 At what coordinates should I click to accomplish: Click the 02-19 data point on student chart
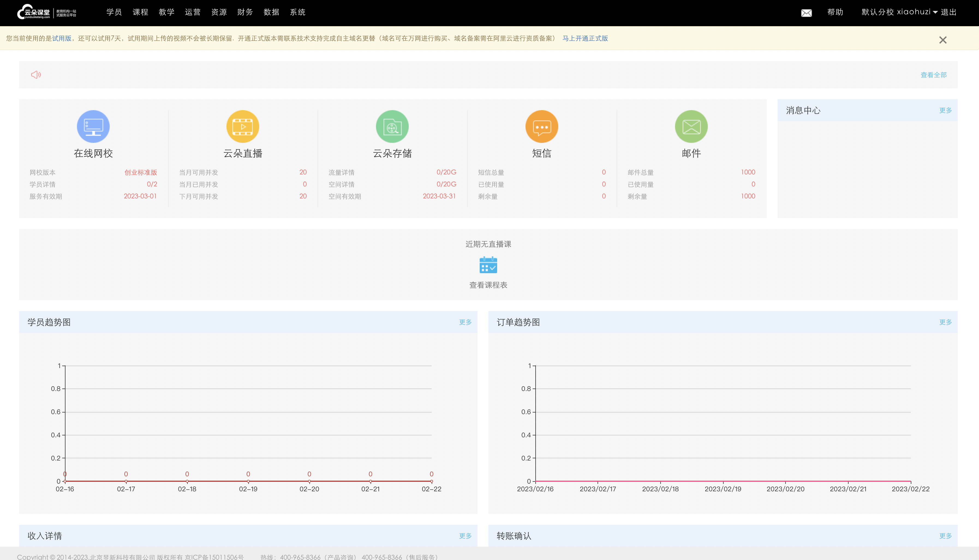248,481
